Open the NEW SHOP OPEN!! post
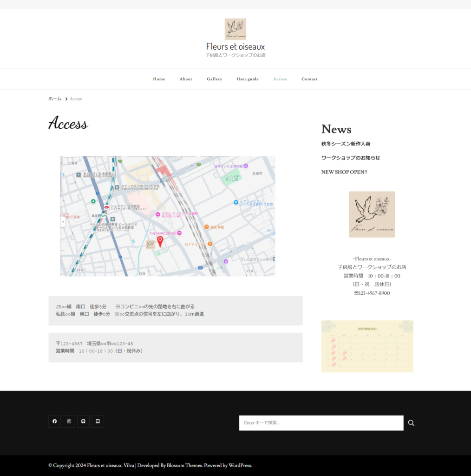The height and width of the screenshot is (476, 471). tap(344, 172)
